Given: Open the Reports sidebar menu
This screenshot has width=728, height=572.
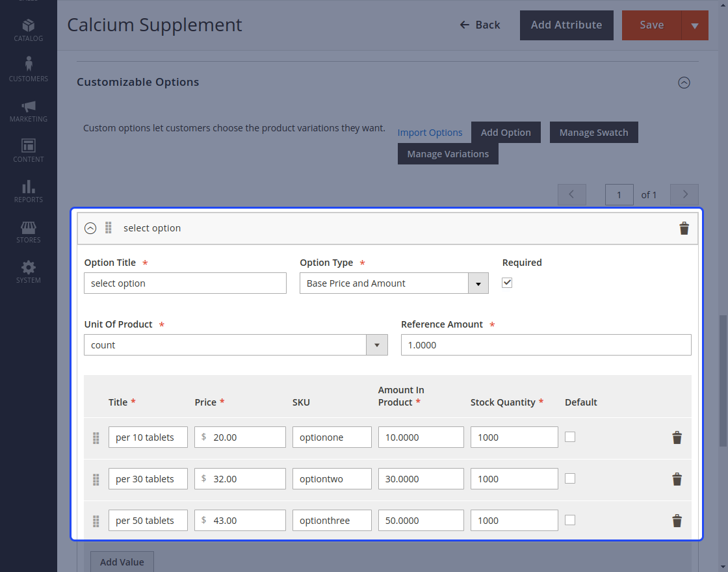Looking at the screenshot, I should (x=29, y=191).
